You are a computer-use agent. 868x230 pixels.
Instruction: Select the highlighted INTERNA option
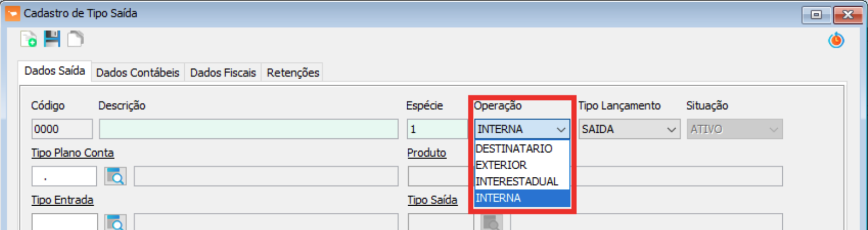pyautogui.click(x=498, y=198)
